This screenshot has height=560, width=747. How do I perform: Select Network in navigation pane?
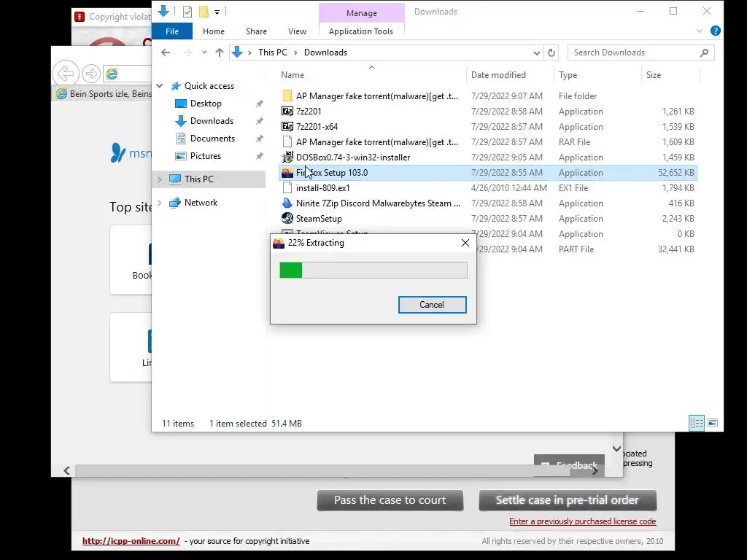[x=201, y=203]
